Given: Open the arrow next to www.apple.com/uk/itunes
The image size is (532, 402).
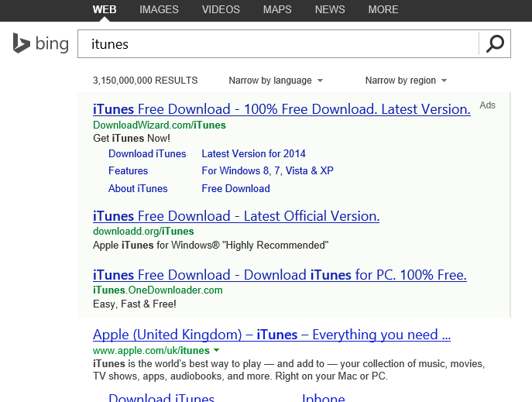Looking at the screenshot, I should 217,350.
